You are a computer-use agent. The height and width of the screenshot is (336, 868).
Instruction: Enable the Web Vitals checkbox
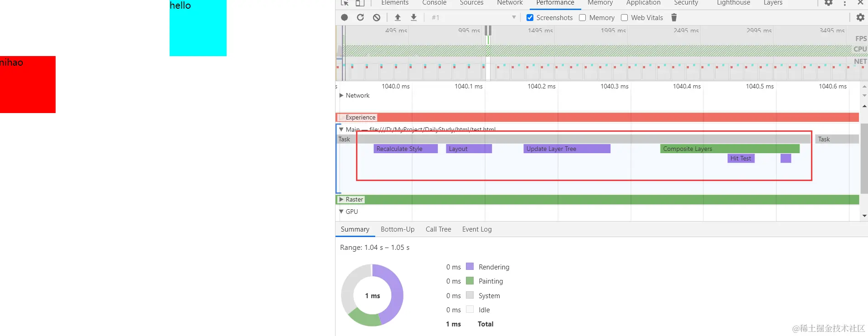coord(625,18)
